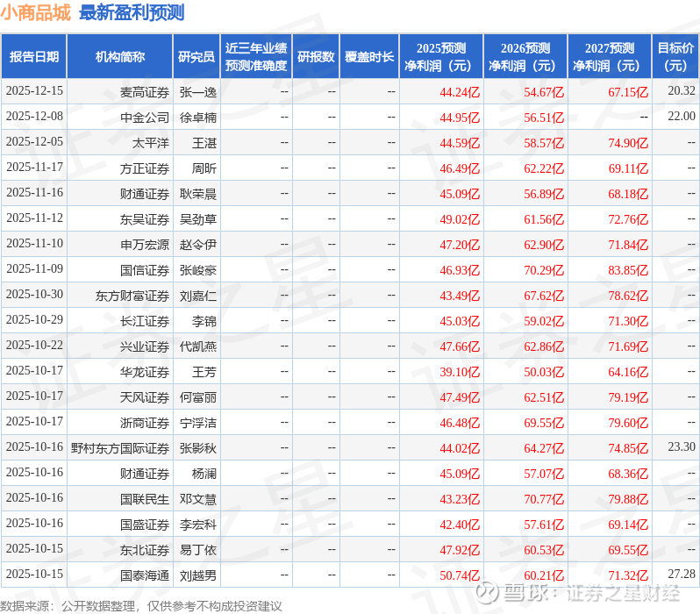Click the 74.90亿 profit value

[x=629, y=143]
